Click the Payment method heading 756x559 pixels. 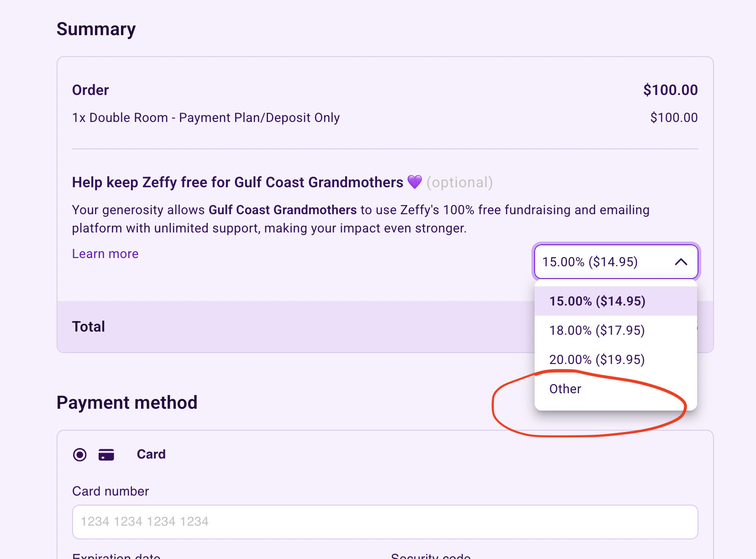[127, 403]
